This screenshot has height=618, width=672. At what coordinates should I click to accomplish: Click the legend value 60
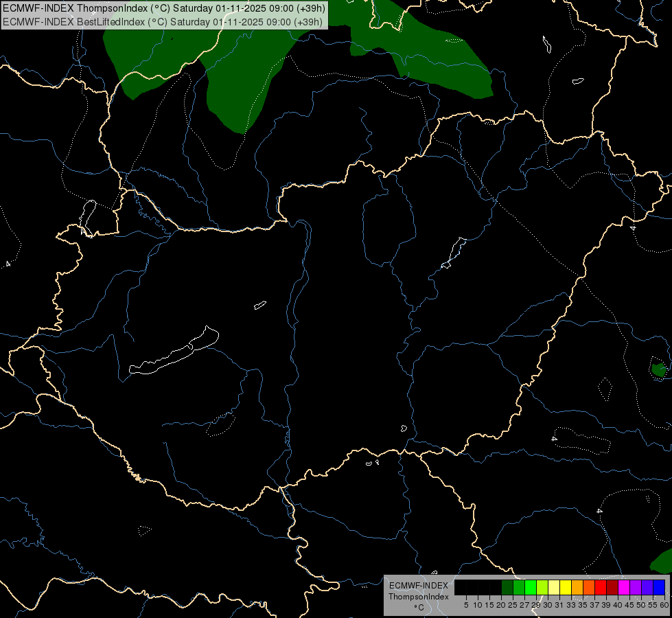click(664, 605)
